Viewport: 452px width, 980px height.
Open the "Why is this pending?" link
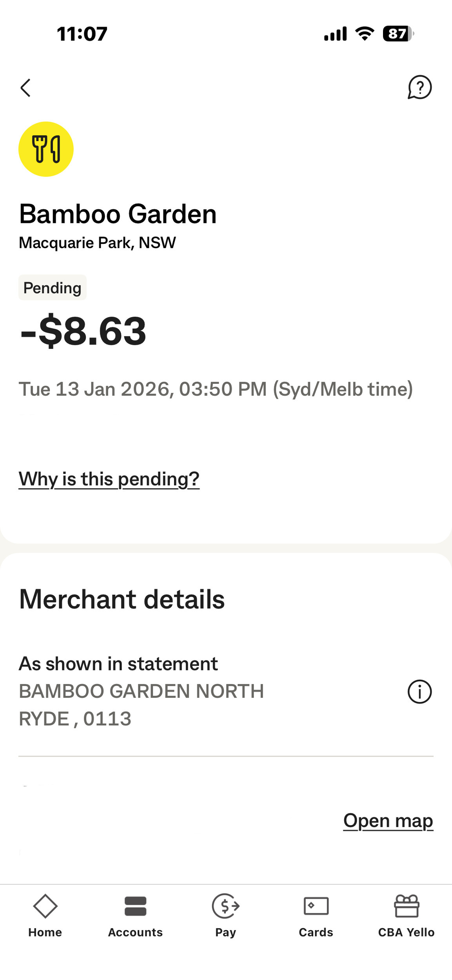(x=109, y=479)
